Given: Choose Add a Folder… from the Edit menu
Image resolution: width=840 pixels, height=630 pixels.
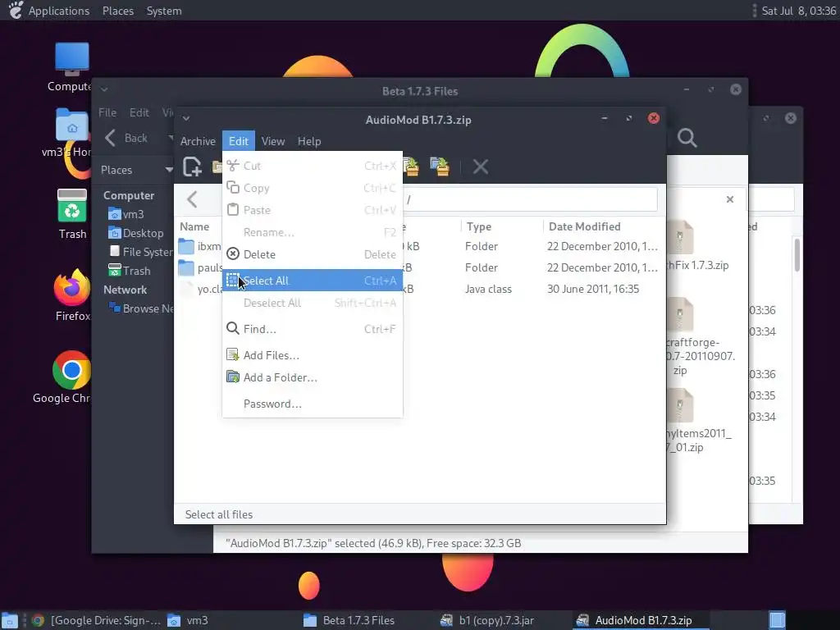Looking at the screenshot, I should [x=312, y=377].
